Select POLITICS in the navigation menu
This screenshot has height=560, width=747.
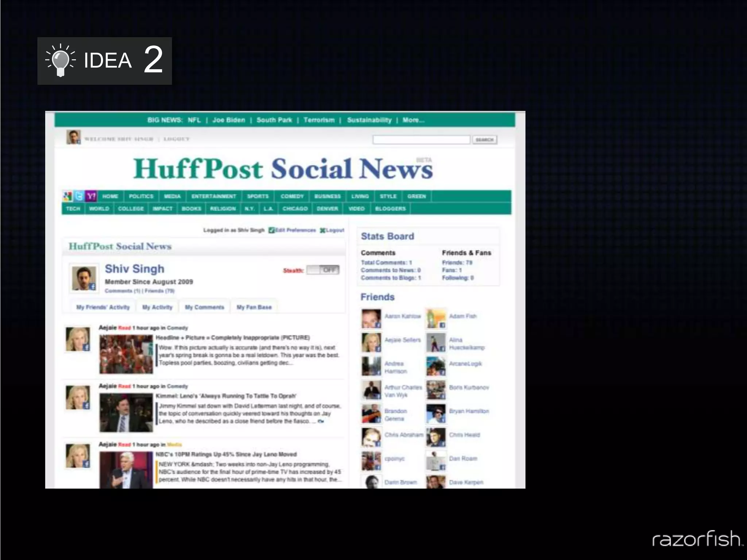141,196
